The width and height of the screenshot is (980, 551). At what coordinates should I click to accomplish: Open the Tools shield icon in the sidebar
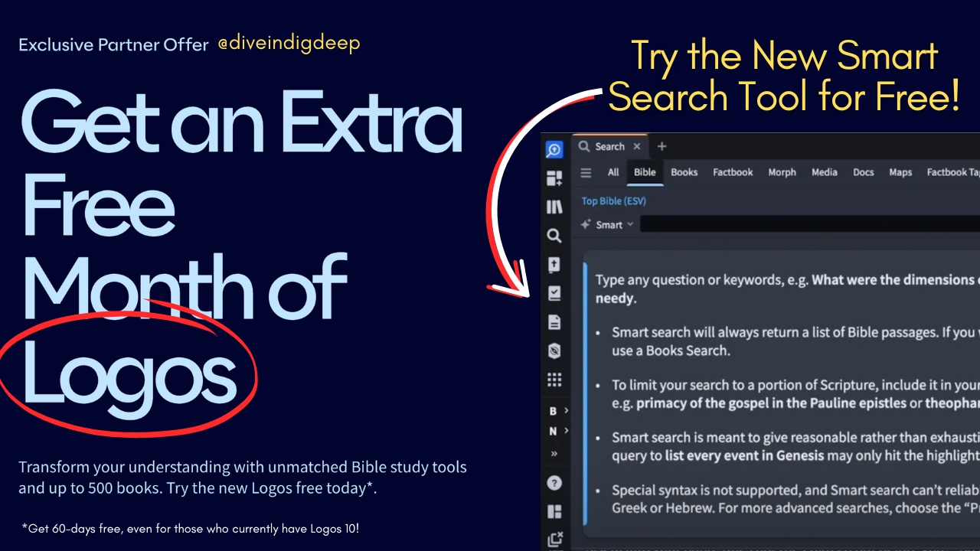(554, 350)
